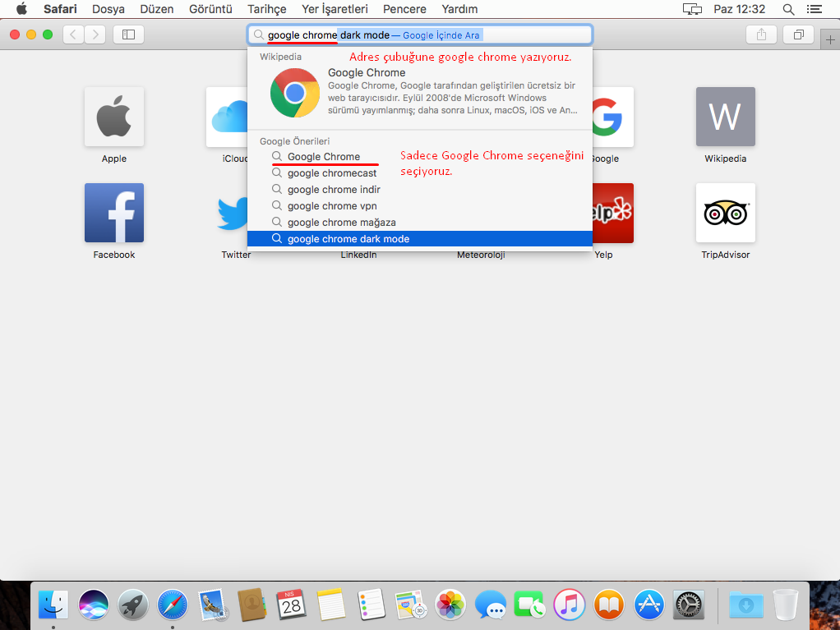The image size is (840, 630).
Task: Click the address bar search field
Action: tap(420, 34)
